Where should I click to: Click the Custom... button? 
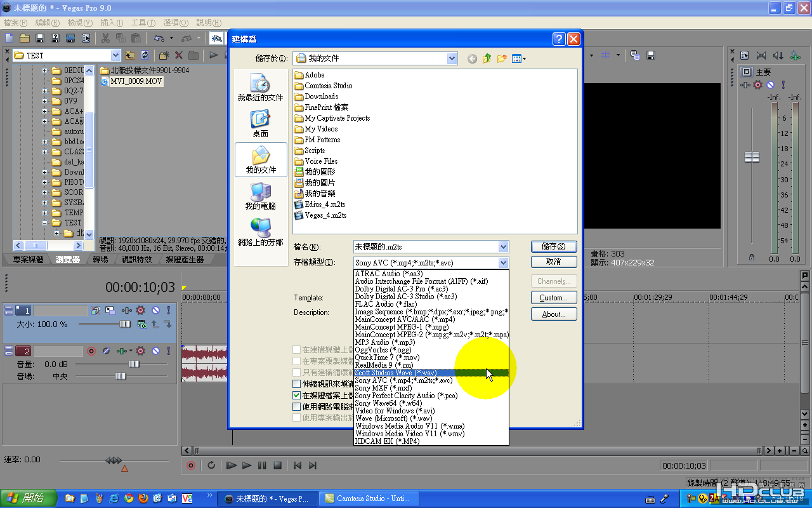pos(553,298)
